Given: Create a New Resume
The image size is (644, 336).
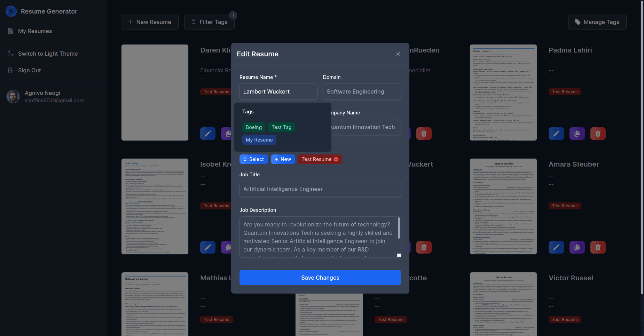Looking at the screenshot, I should 150,22.
